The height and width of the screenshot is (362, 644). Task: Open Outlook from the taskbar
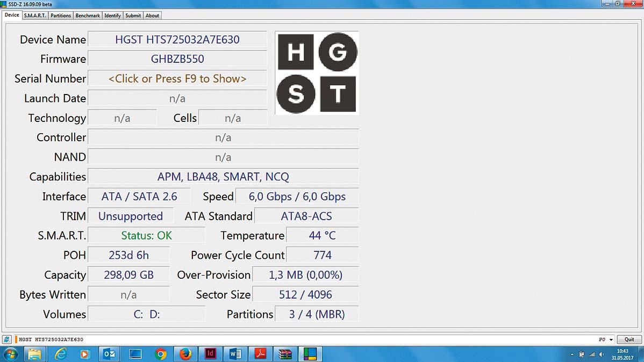click(109, 354)
